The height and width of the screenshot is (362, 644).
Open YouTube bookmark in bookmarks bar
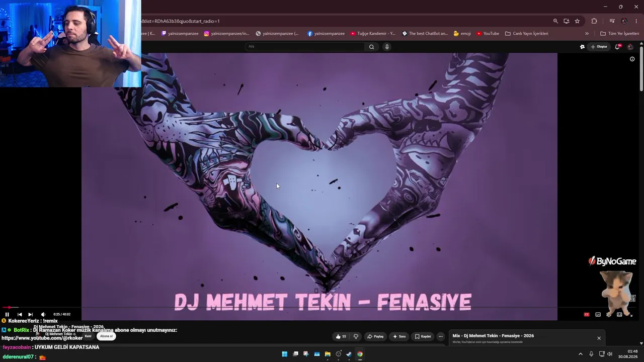click(488, 34)
